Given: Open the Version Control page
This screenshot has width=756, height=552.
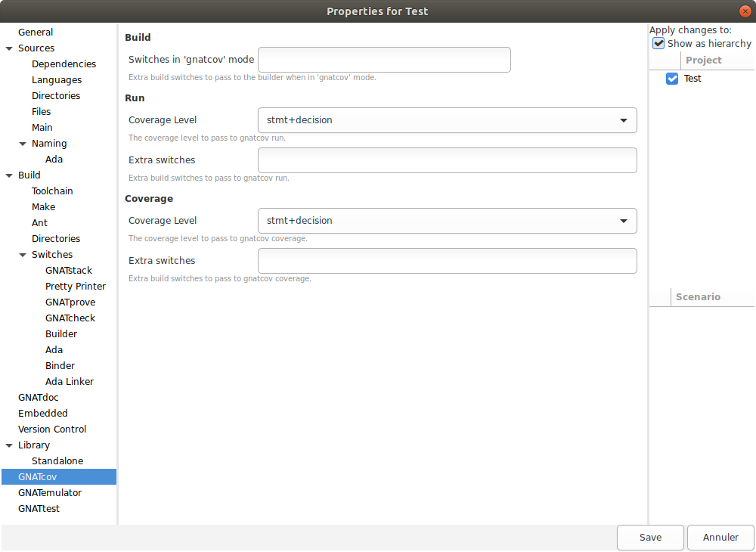Looking at the screenshot, I should [x=52, y=430].
